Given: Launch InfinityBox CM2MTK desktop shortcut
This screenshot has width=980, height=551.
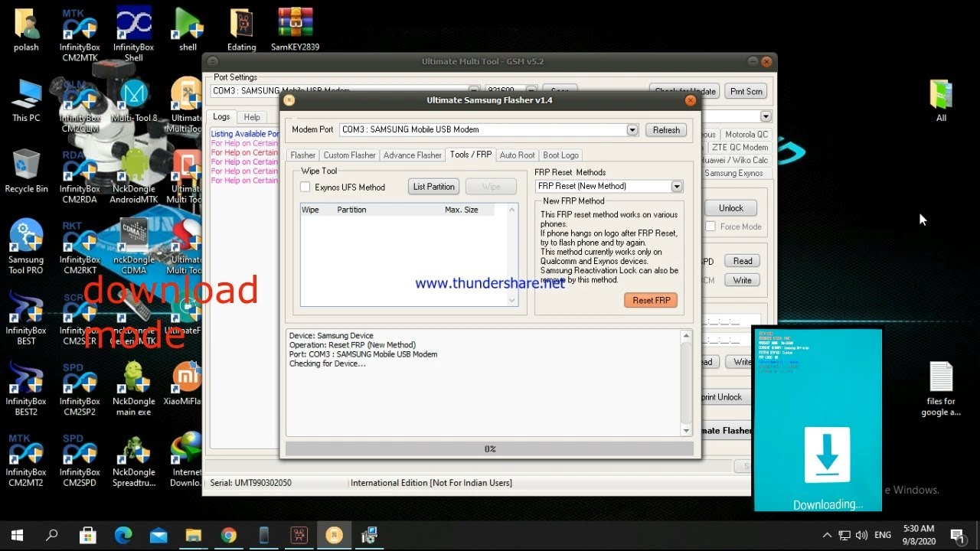Looking at the screenshot, I should pyautogui.click(x=80, y=34).
